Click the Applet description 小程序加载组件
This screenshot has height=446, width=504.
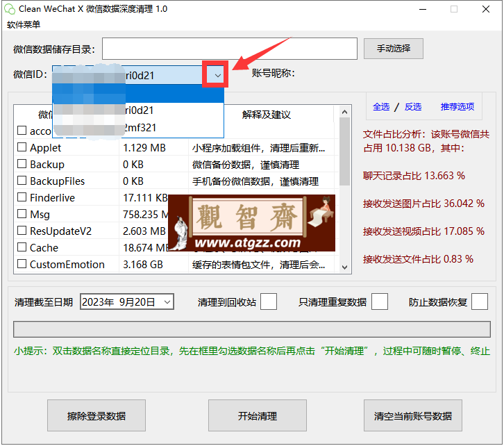click(x=259, y=148)
